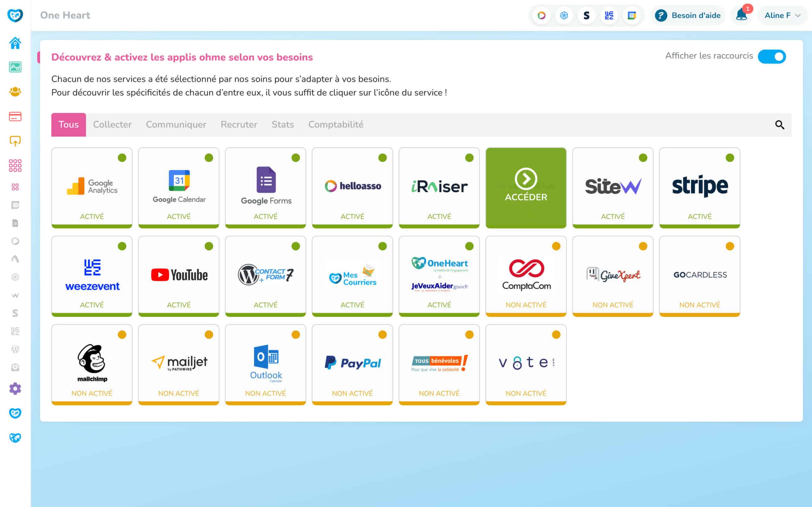
Task: Open the Stripe app tile
Action: [699, 188]
